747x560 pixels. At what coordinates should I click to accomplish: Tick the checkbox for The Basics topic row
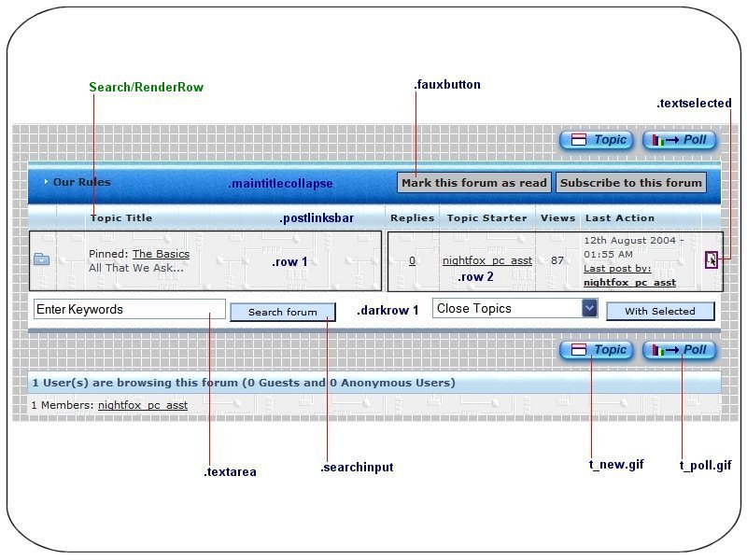pyautogui.click(x=712, y=260)
